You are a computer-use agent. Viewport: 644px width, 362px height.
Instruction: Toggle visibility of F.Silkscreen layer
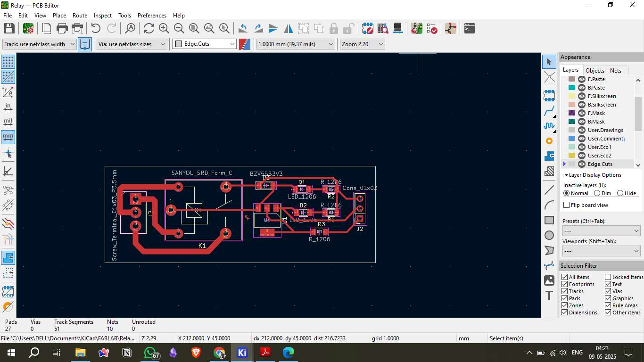point(582,96)
